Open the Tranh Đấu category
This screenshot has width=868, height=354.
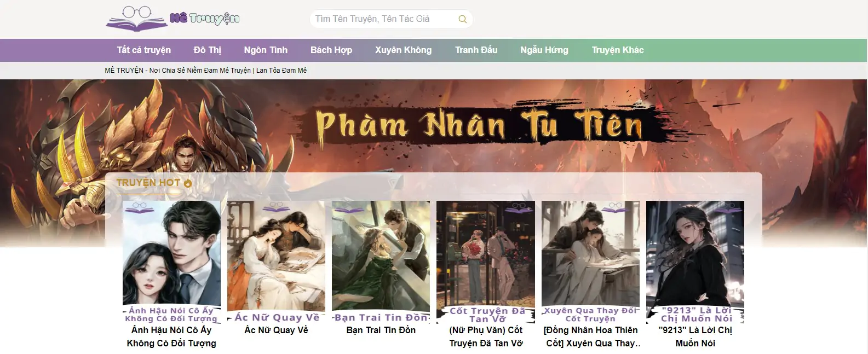pyautogui.click(x=476, y=50)
